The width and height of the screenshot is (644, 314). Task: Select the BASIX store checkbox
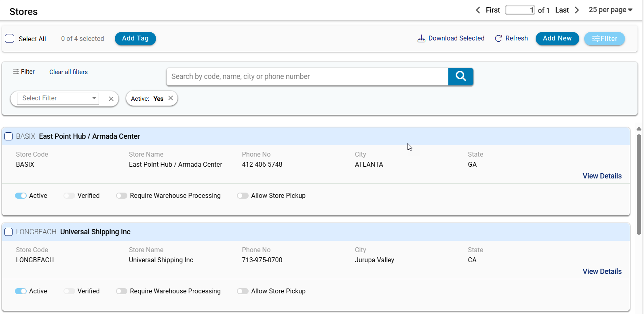click(x=8, y=136)
